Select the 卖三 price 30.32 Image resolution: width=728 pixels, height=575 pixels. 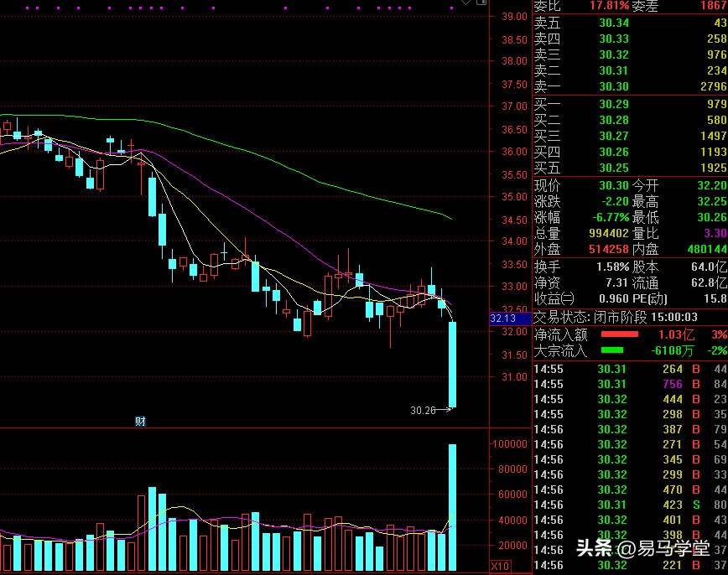coord(614,54)
